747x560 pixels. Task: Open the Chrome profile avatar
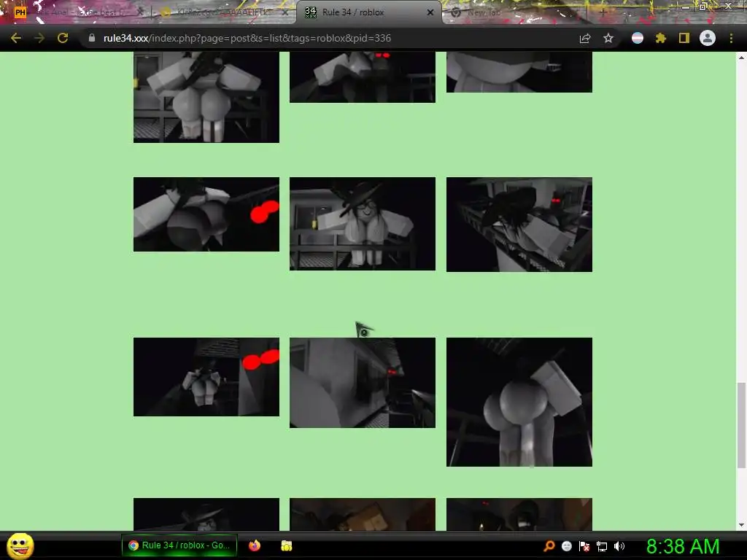point(708,38)
